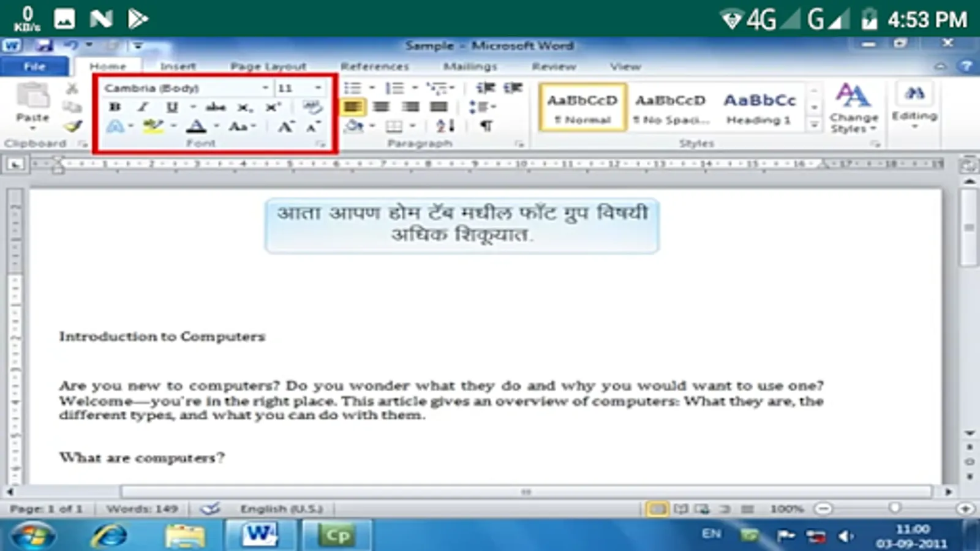The image size is (980, 551).
Task: Switch to the References tab
Action: [375, 66]
